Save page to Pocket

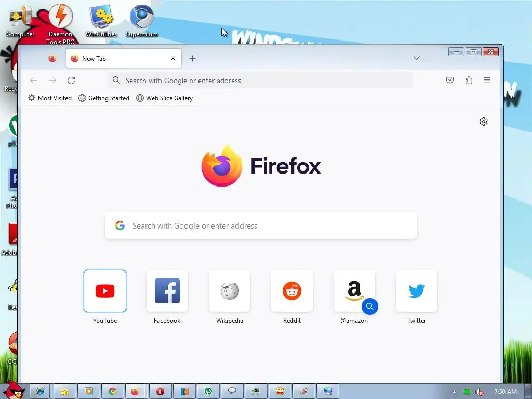point(450,80)
